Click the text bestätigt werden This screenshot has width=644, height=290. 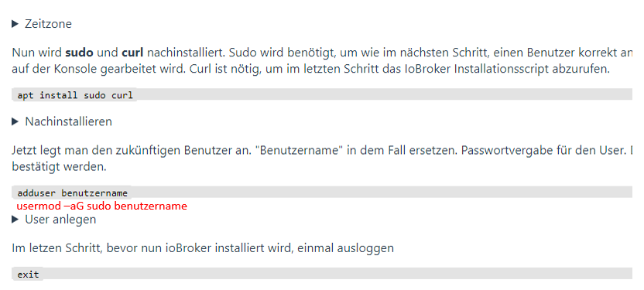click(x=59, y=166)
